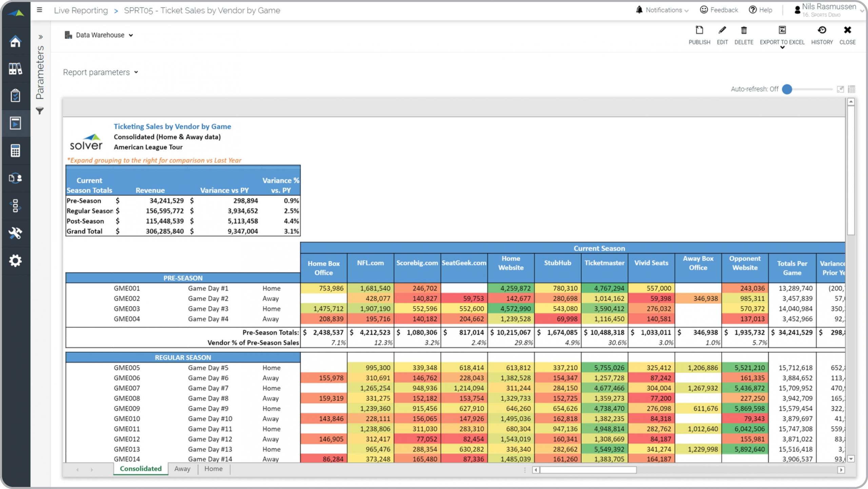The image size is (868, 489).
Task: Click the horizontal scrollbar right arrow
Action: (x=841, y=470)
